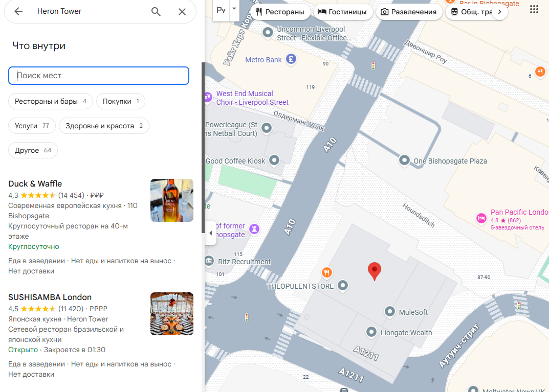The width and height of the screenshot is (549, 392).
Task: Click the Ritz Recruitment map label
Action: pos(245,262)
